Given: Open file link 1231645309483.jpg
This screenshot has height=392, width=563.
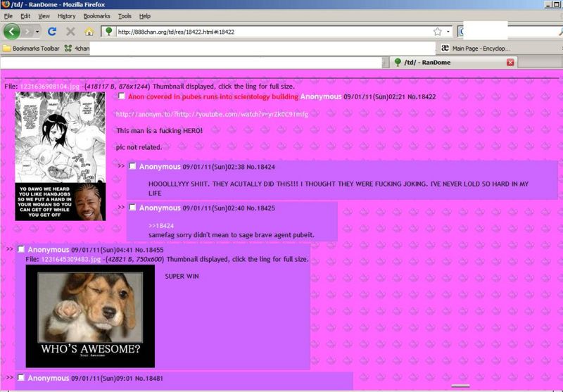Looking at the screenshot, I should [71, 259].
